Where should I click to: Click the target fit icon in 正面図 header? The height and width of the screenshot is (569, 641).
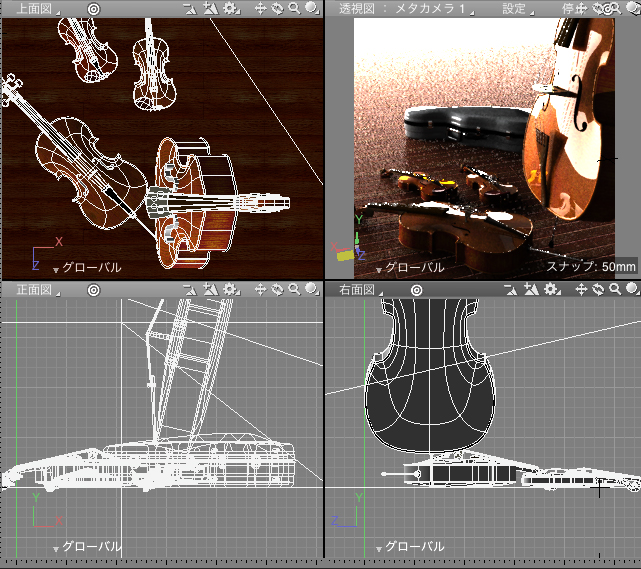pyautogui.click(x=94, y=290)
